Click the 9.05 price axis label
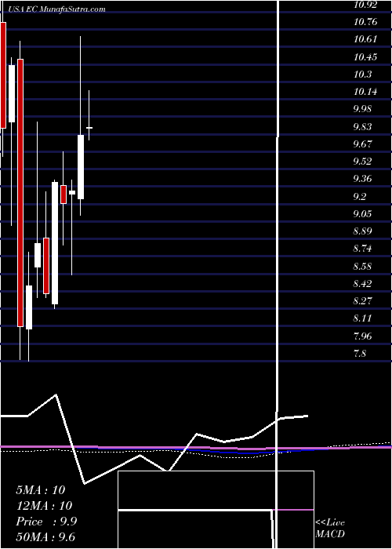Viewport: 392px width, 549px height. [x=362, y=214]
